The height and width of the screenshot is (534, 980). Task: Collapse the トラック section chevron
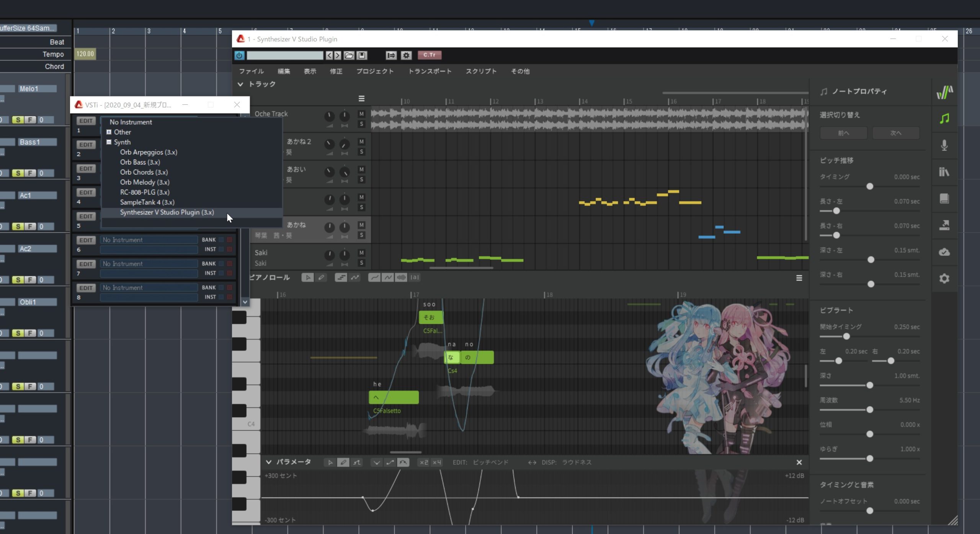point(240,84)
